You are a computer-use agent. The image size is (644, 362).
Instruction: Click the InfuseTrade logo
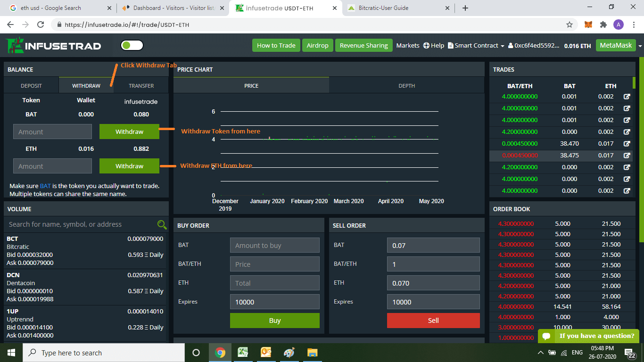tap(54, 46)
